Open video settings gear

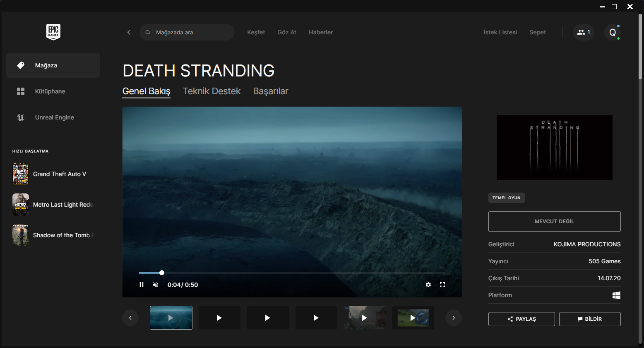(428, 285)
